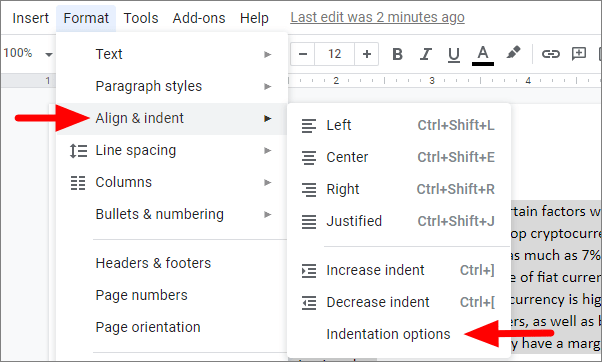Click the add comment icon
The image size is (602, 362).
pyautogui.click(x=579, y=54)
